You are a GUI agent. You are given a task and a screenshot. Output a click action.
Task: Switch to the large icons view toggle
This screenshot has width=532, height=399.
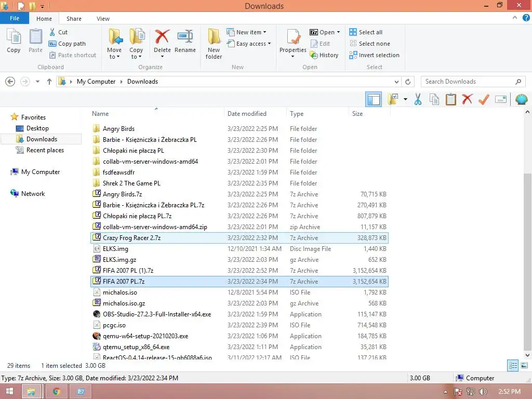pos(524,365)
